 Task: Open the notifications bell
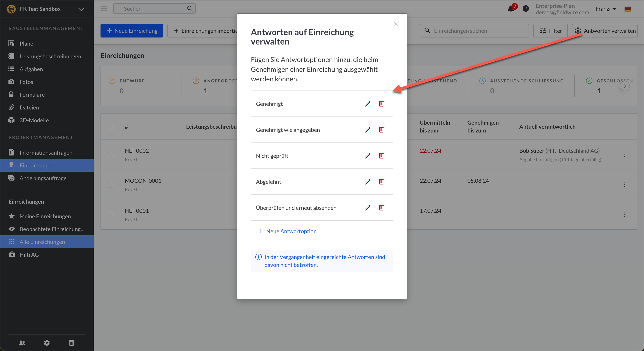pyautogui.click(x=511, y=9)
